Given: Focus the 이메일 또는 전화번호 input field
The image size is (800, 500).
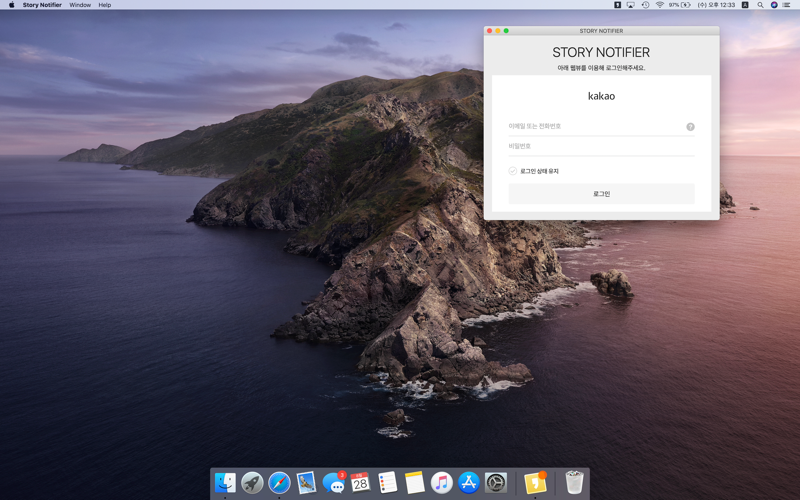Looking at the screenshot, I should pyautogui.click(x=596, y=127).
